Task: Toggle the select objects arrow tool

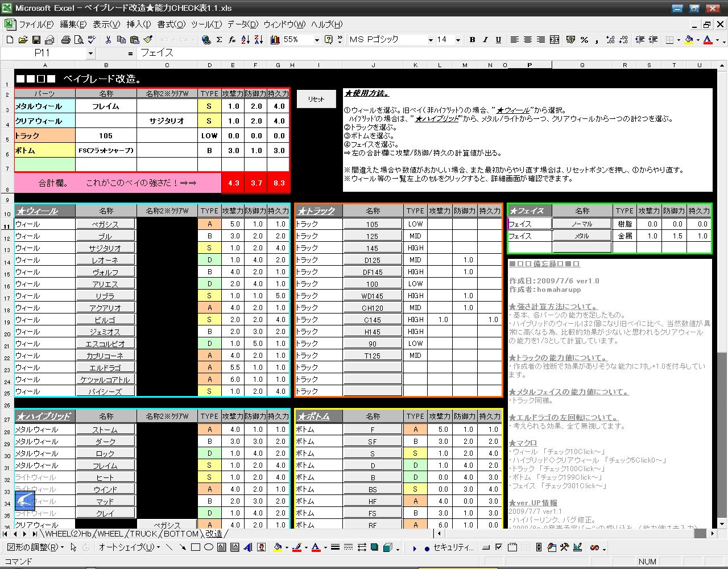Action: click(73, 548)
